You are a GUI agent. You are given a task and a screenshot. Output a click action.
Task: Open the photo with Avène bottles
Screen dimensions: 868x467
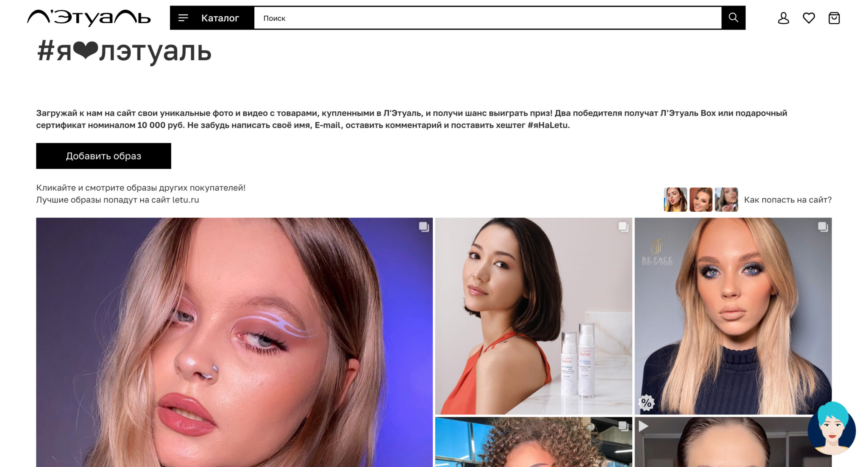click(534, 316)
